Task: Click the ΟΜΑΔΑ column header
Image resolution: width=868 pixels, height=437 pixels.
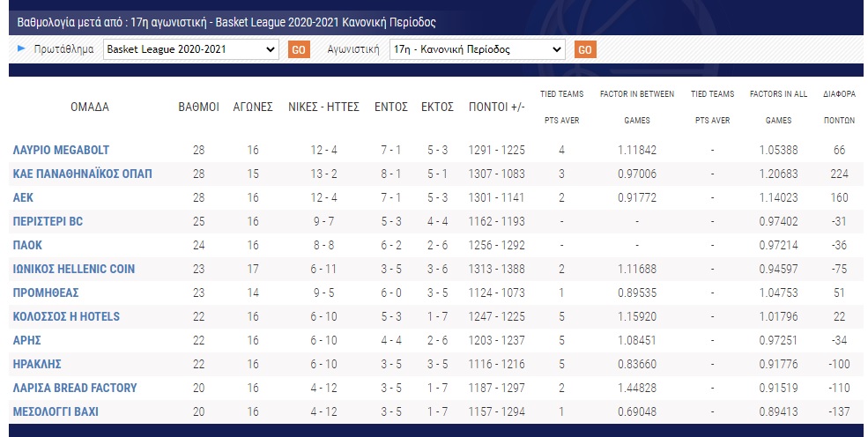Action: pyautogui.click(x=90, y=107)
